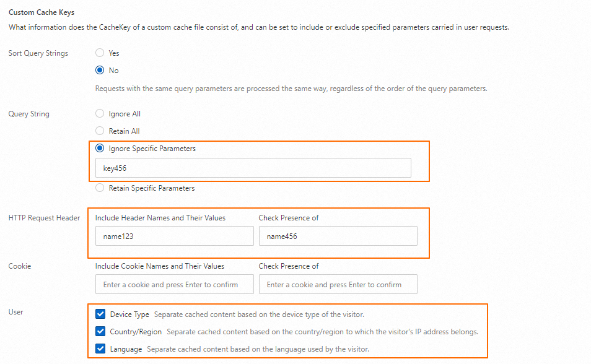
Task: Select No for Sort Query Strings
Action: [x=100, y=71]
